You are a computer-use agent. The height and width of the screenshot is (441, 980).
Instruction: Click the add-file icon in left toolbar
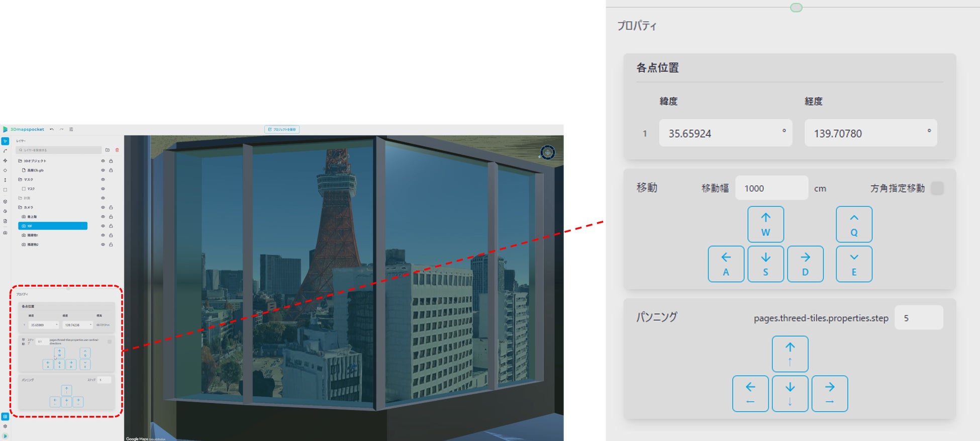[5, 221]
